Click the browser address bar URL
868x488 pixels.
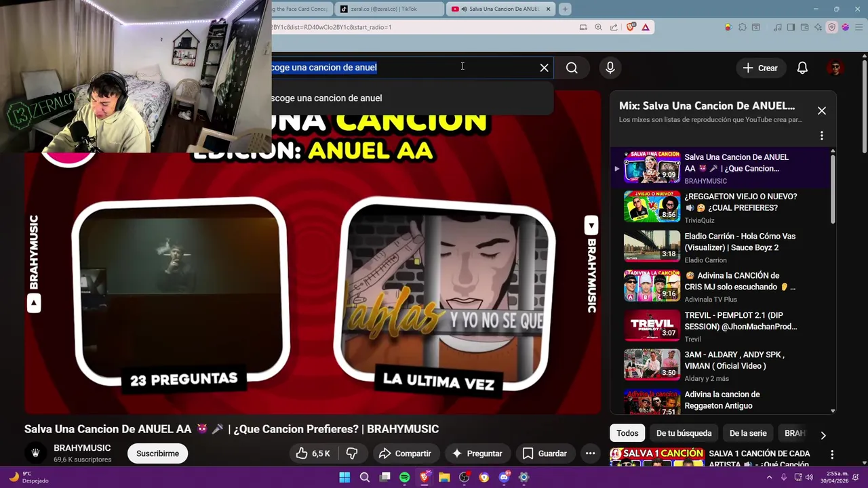pyautogui.click(x=332, y=27)
